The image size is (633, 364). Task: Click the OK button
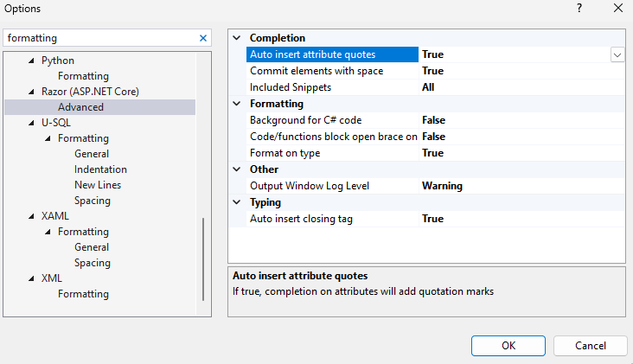coord(508,345)
